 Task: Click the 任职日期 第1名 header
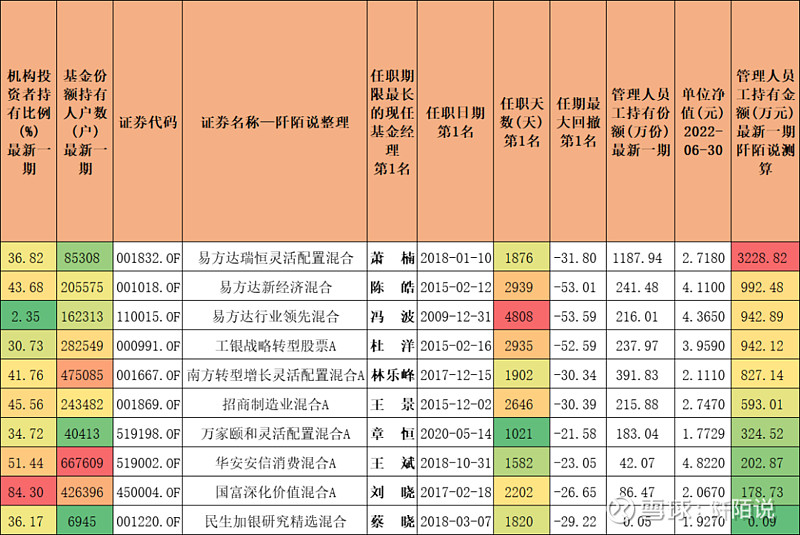tap(456, 122)
